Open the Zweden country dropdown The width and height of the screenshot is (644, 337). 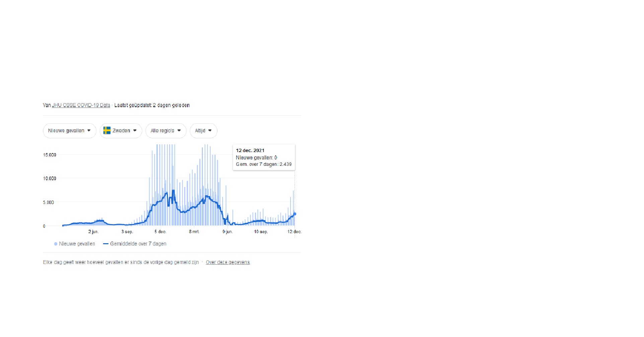pyautogui.click(x=121, y=131)
